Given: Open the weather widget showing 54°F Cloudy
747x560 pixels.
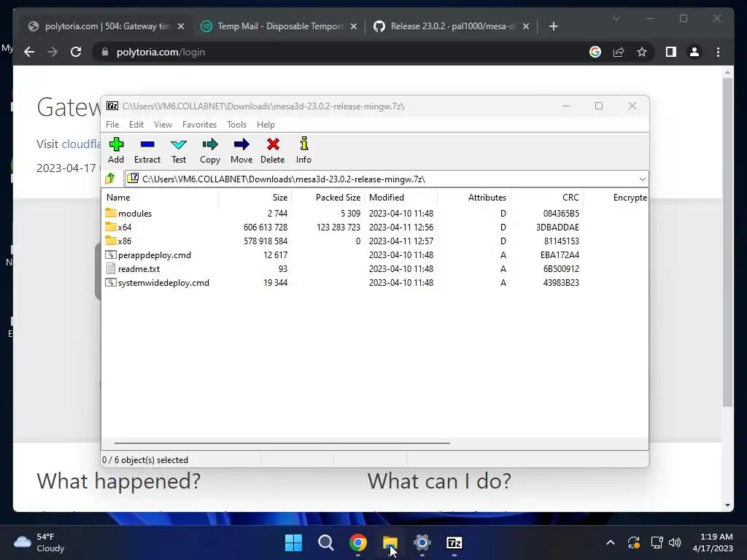Looking at the screenshot, I should (x=39, y=542).
